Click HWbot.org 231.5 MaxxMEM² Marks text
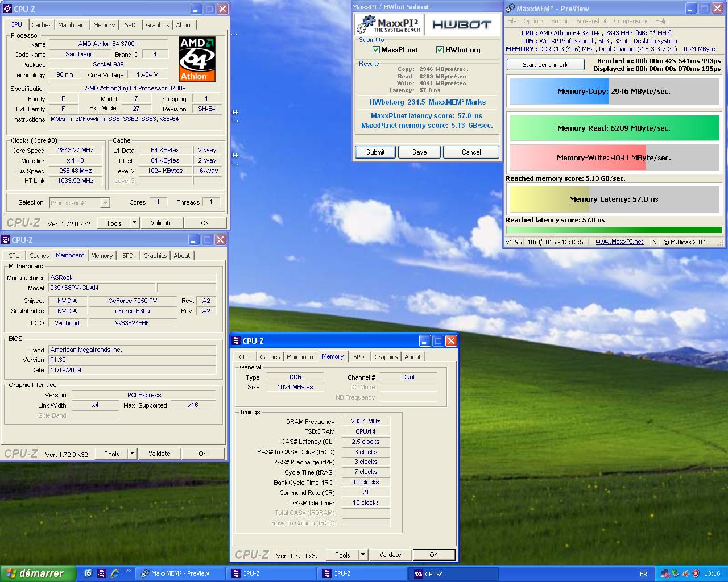Viewport: 728px width, 582px height. pyautogui.click(x=427, y=102)
